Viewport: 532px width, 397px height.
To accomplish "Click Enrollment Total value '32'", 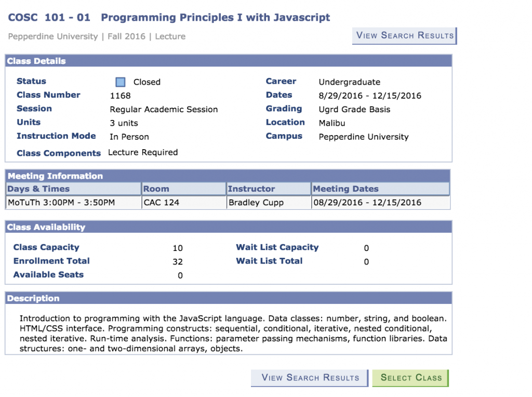I will point(178,262).
